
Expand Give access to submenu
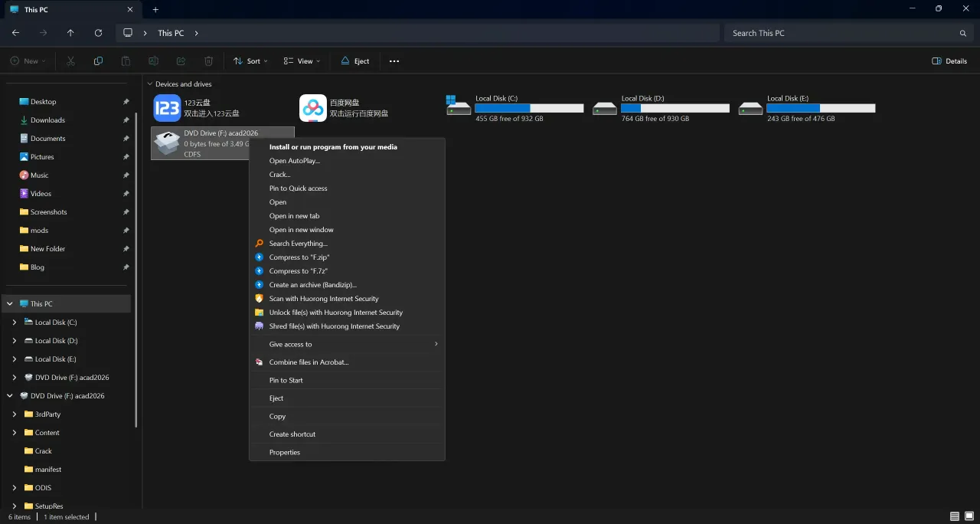(x=347, y=345)
